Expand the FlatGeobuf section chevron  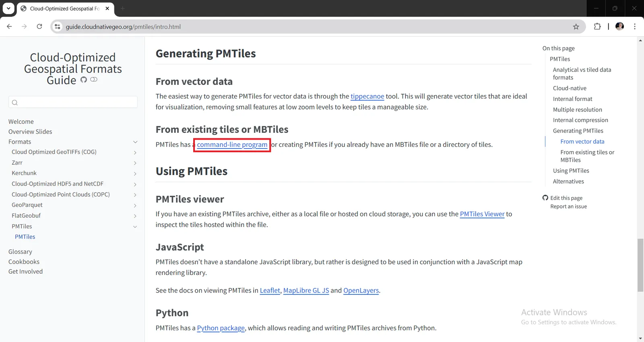[135, 216]
